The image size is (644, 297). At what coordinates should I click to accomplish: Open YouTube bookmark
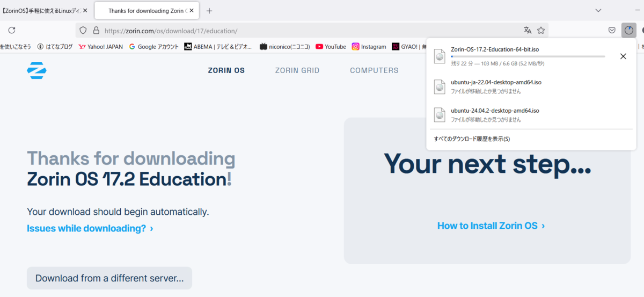(x=331, y=47)
